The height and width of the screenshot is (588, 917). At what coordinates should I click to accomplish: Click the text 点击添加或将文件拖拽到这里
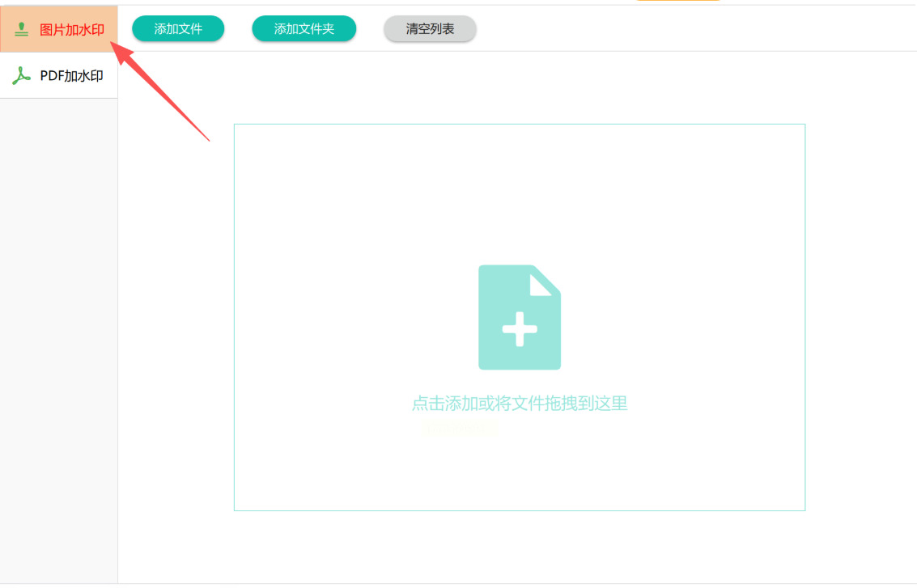520,404
